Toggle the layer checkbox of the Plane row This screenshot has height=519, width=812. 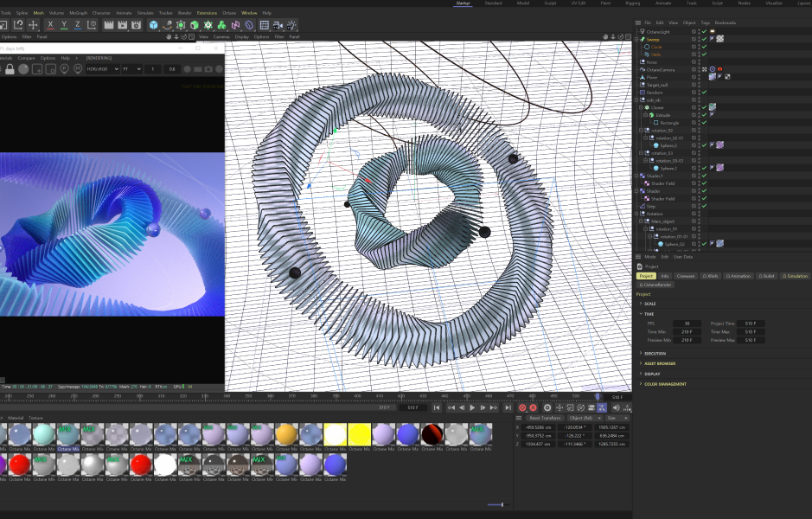pyautogui.click(x=694, y=77)
